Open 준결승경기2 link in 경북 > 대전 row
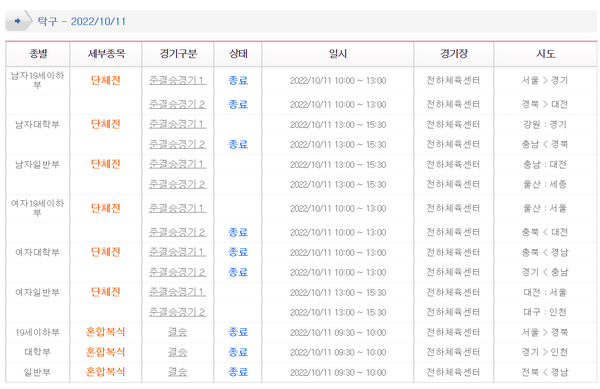Image resolution: width=600 pixels, height=389 pixels. [177, 104]
